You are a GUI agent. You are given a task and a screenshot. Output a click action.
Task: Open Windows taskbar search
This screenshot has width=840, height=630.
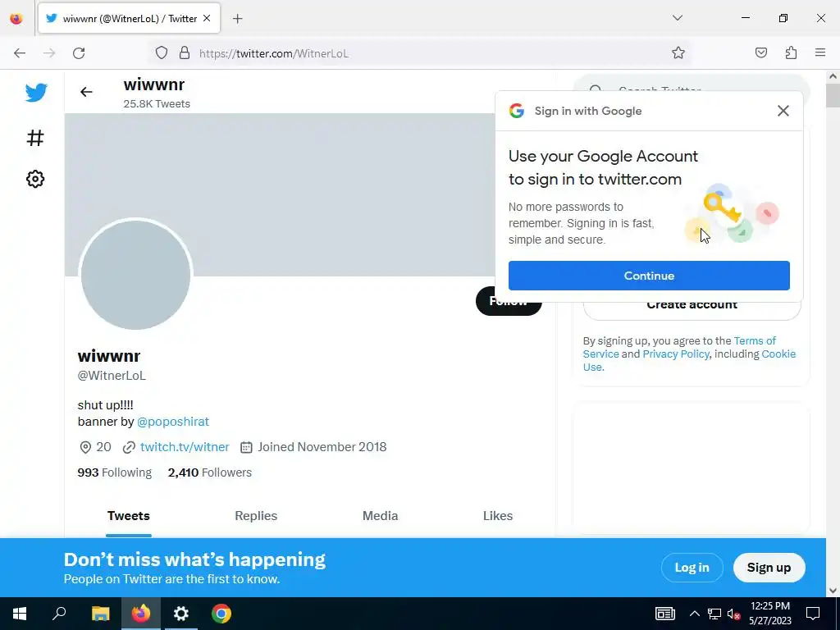tap(59, 614)
